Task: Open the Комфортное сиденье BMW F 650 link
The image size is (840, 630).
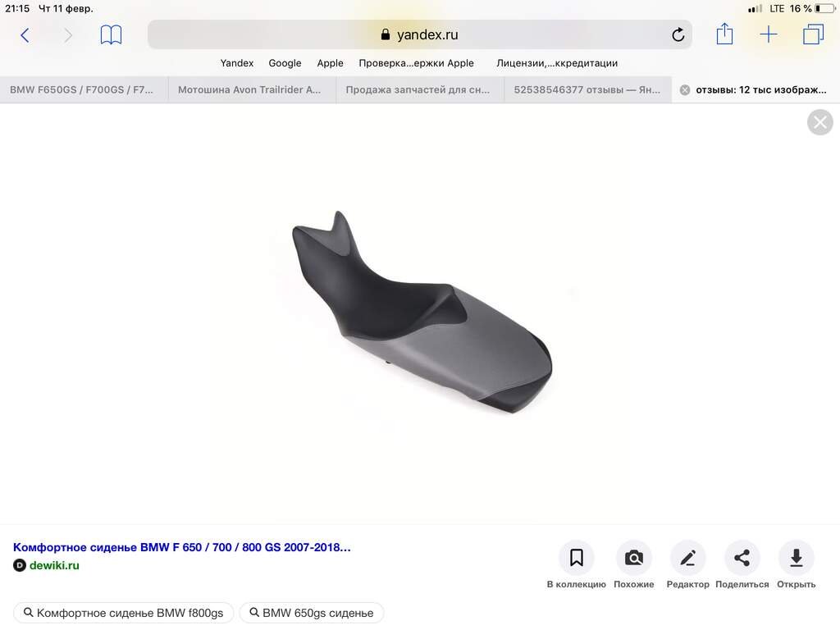Action: click(x=181, y=547)
